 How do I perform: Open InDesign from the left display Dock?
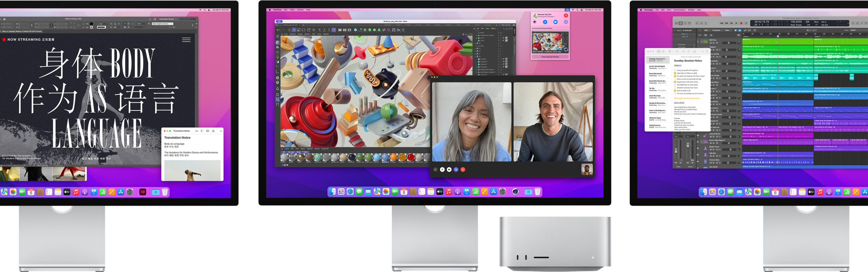[x=143, y=192]
